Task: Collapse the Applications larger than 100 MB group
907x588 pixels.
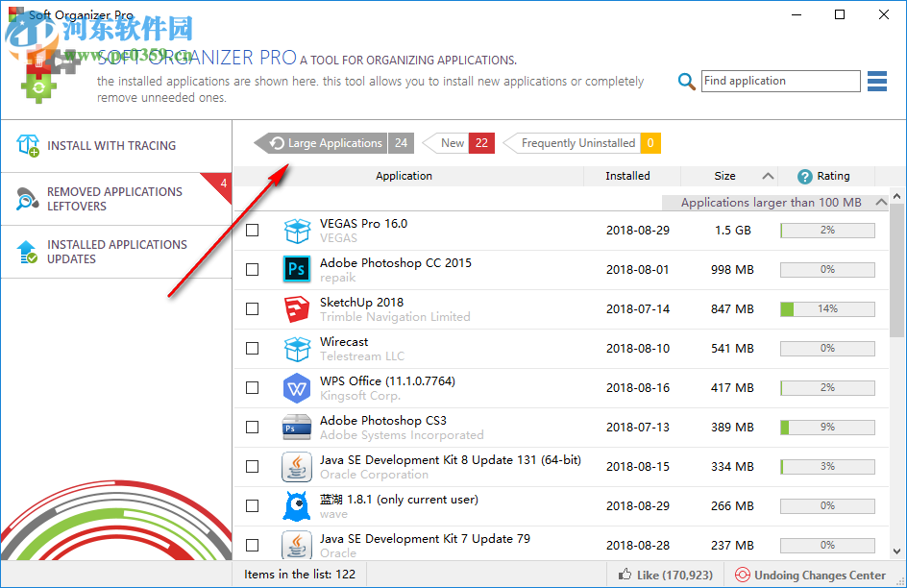Action: 881,202
